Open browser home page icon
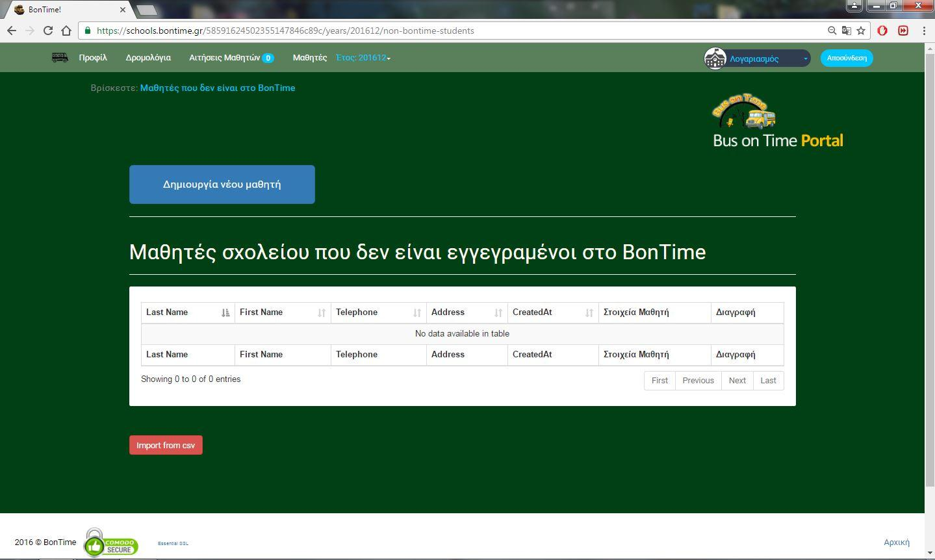The height and width of the screenshot is (560, 935). [66, 31]
